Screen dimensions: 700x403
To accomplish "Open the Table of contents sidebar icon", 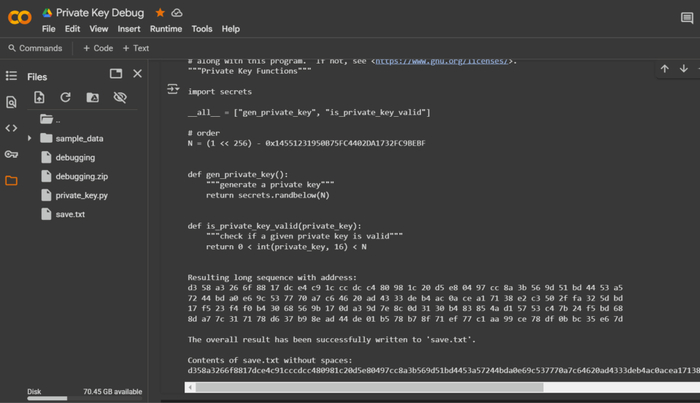I will tap(11, 76).
